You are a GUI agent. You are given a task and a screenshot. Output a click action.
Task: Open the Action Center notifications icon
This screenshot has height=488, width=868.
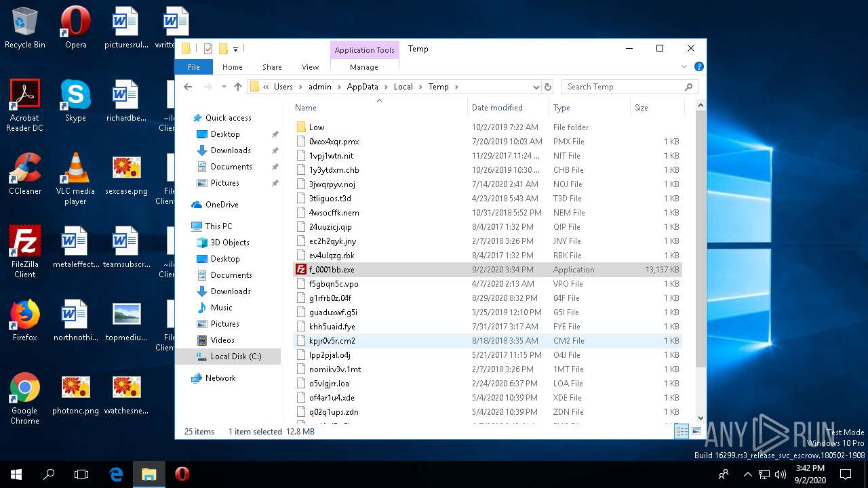[846, 474]
